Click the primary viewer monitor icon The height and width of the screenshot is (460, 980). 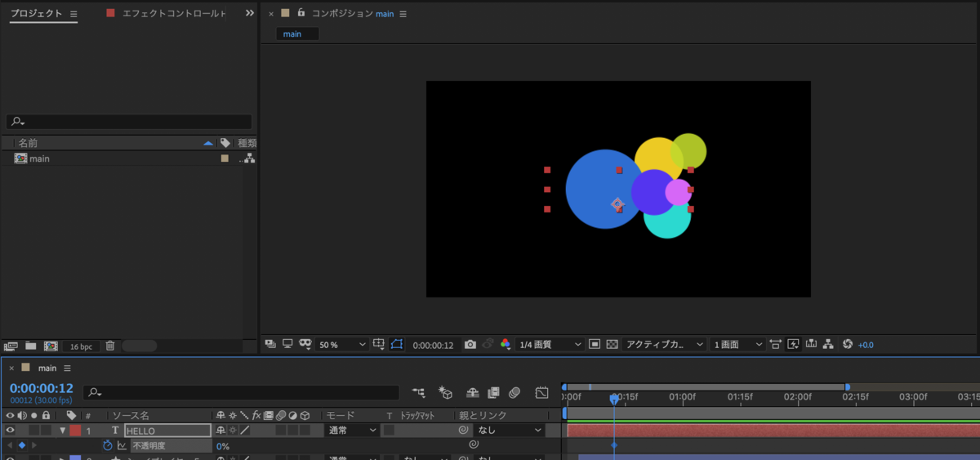[x=287, y=345]
